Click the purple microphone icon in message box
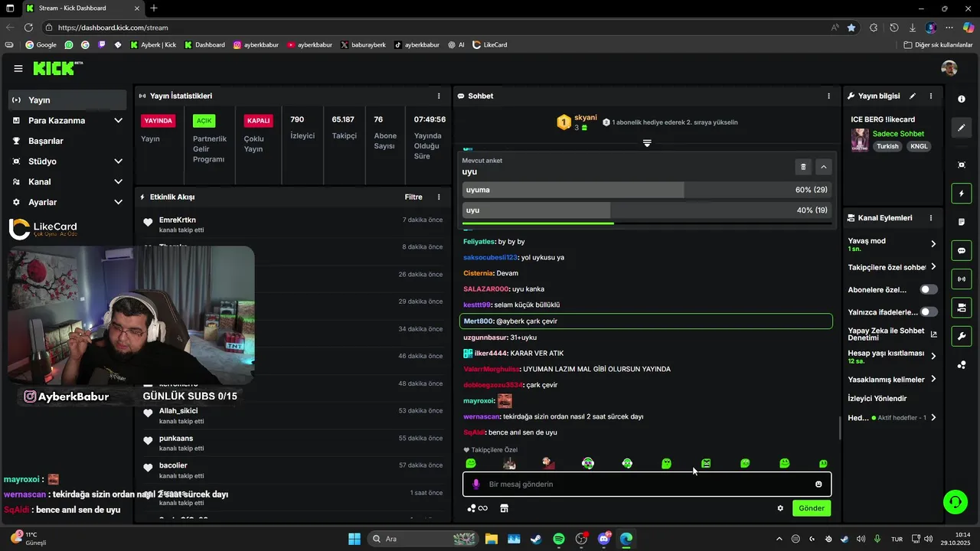The width and height of the screenshot is (980, 551). [x=476, y=484]
